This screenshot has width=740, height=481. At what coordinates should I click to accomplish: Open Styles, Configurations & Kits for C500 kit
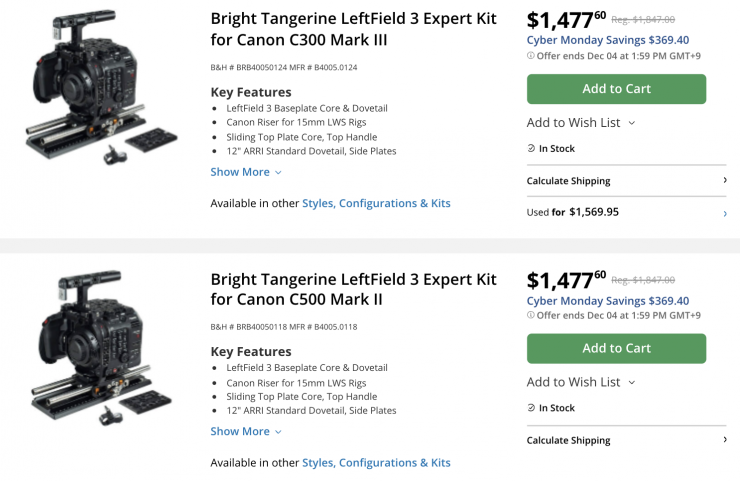[x=376, y=462]
